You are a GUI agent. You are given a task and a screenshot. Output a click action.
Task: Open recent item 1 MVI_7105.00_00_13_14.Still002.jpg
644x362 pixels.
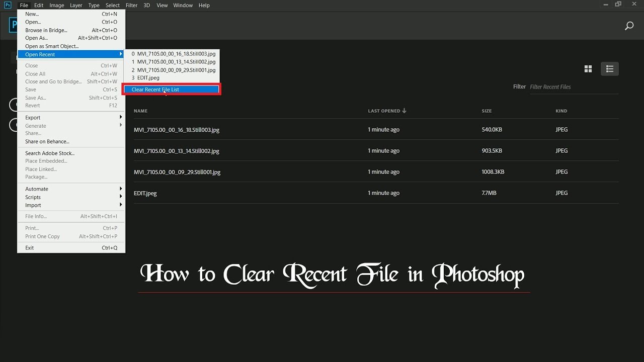pos(171,62)
